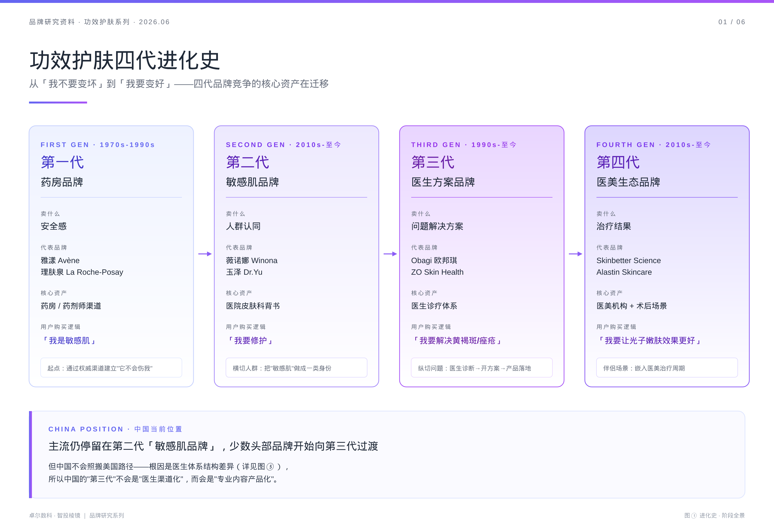Click the quote 「我要修护」
The height and width of the screenshot is (532, 774).
coord(251,340)
